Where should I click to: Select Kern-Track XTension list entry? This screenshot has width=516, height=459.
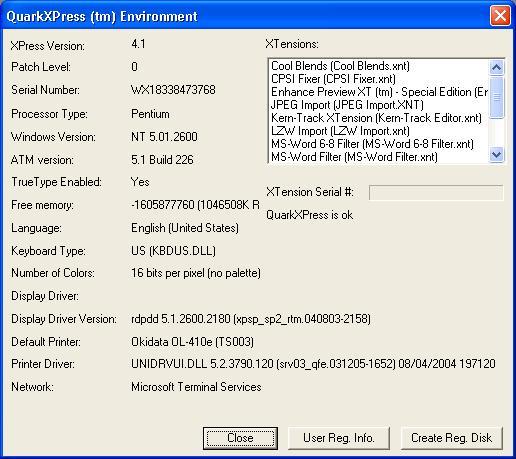tap(376, 118)
